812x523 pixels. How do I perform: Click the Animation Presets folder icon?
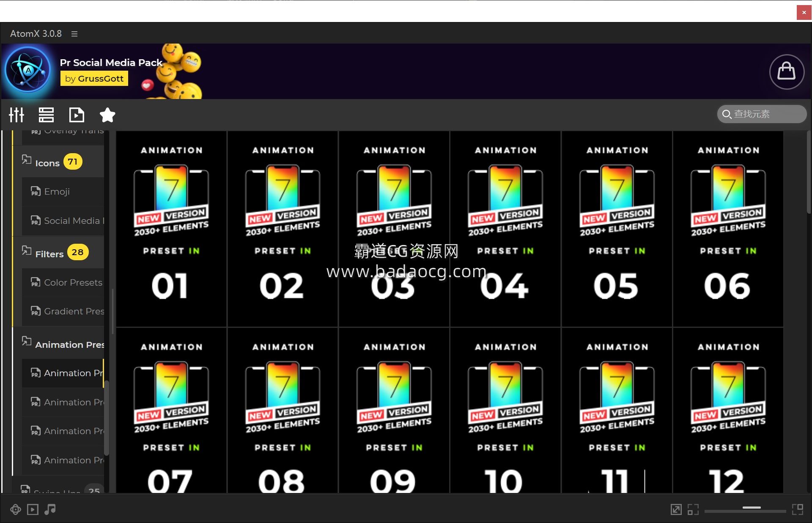(27, 341)
